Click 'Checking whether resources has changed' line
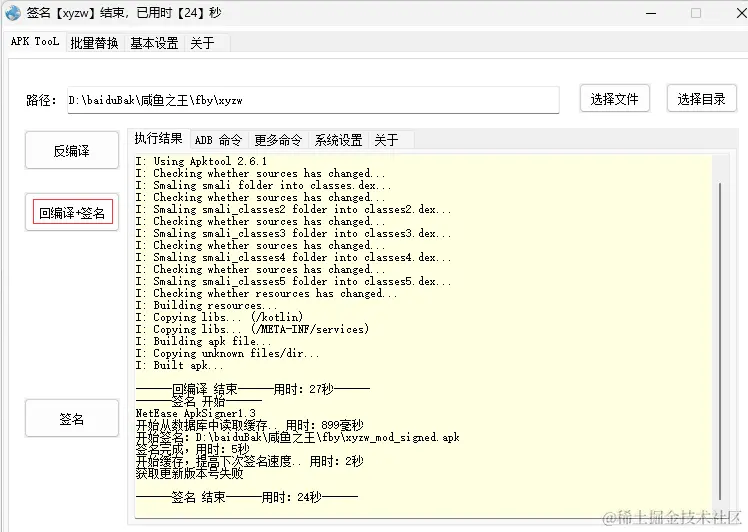Screen dimensions: 748x532 [266, 293]
